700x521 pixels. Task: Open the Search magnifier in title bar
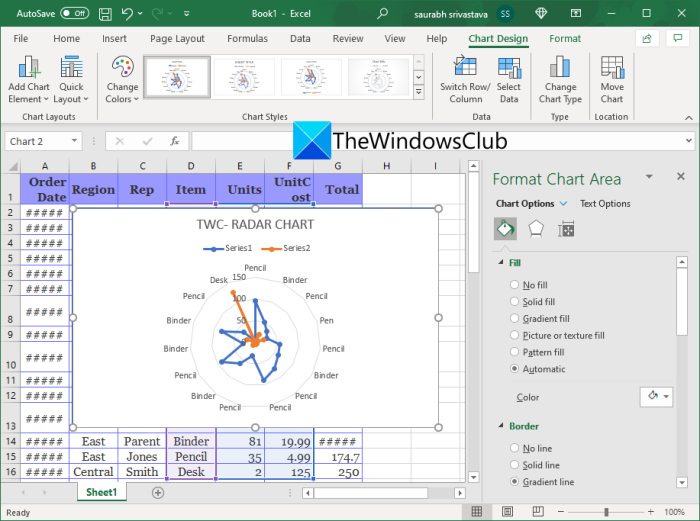[382, 14]
